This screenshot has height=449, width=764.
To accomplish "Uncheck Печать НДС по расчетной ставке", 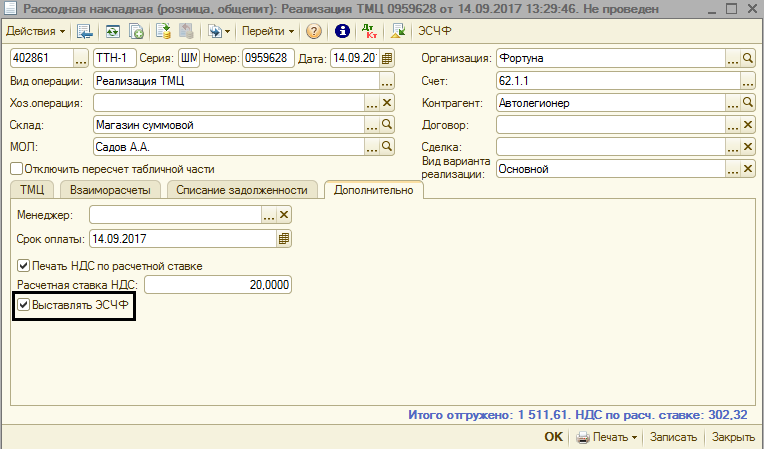I will pyautogui.click(x=24, y=266).
